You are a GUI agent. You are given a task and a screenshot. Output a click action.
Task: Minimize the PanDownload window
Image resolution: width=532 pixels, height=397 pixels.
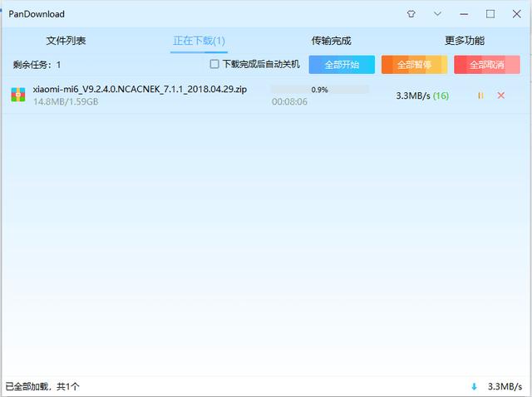(464, 14)
